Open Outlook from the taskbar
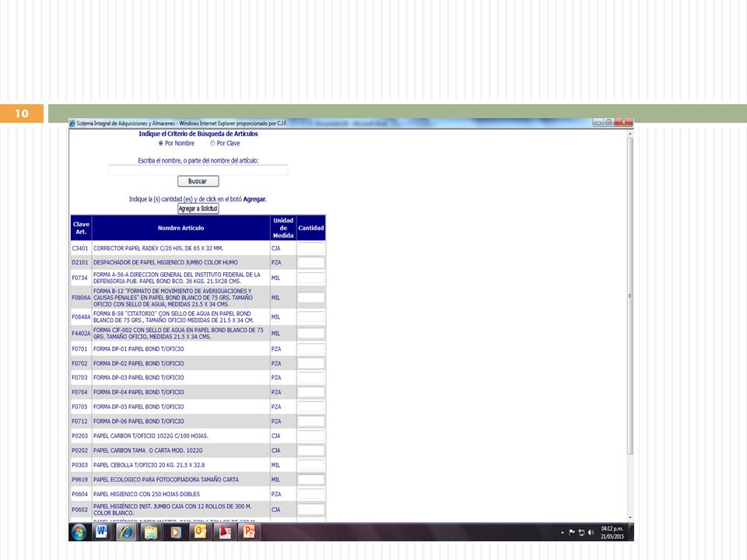747x560 pixels. coord(200,532)
